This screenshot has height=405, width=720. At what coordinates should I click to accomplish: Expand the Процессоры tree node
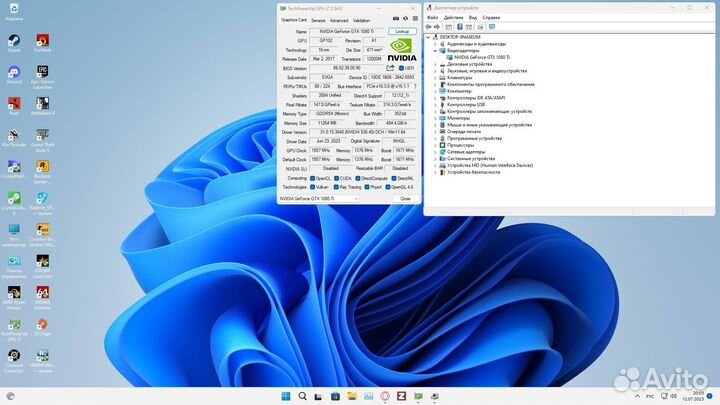pos(436,144)
